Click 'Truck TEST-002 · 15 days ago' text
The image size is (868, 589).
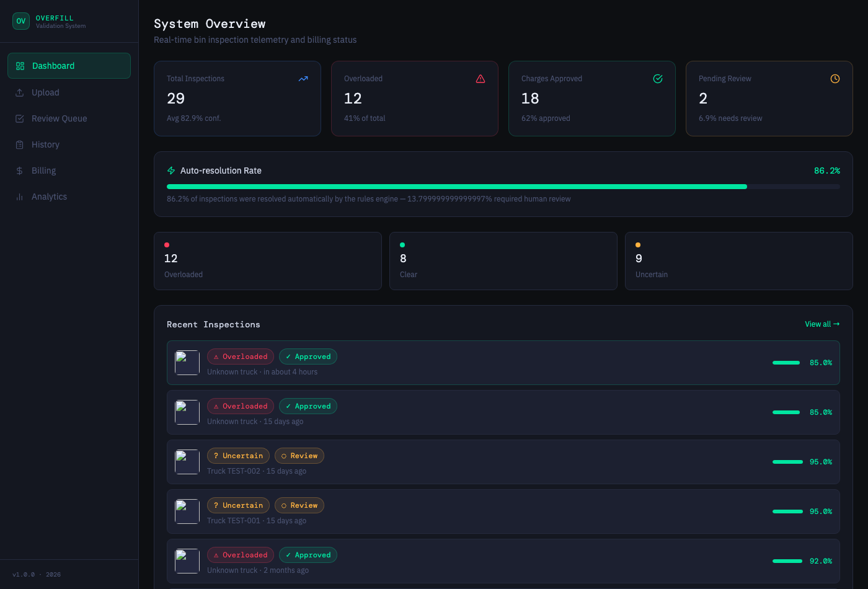(x=257, y=471)
